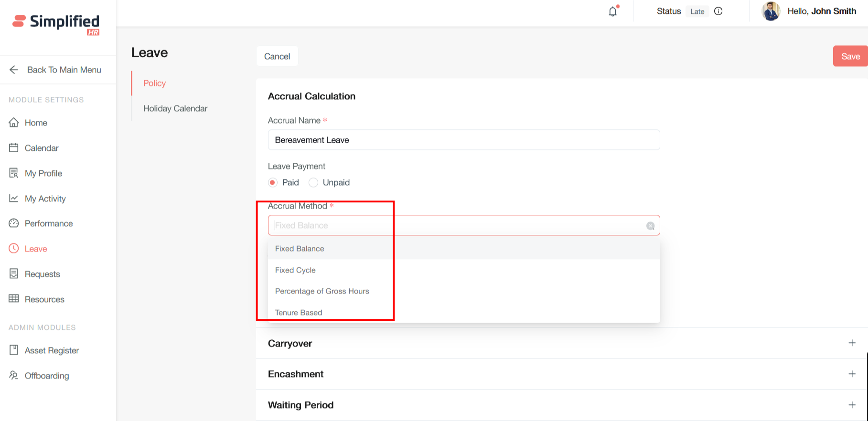Click the Save button
The width and height of the screenshot is (868, 421).
click(850, 56)
